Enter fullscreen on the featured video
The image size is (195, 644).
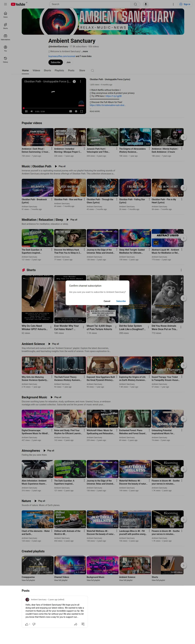click(81, 111)
